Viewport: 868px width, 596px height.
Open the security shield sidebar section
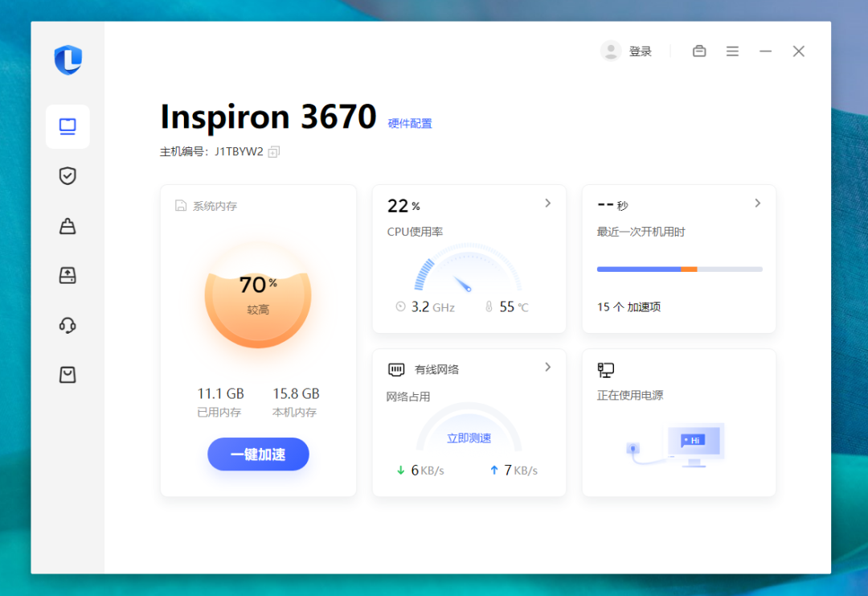click(68, 176)
